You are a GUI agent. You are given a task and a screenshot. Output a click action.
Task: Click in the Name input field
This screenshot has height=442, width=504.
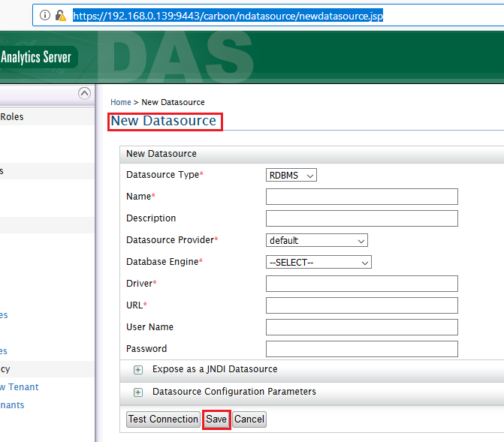pyautogui.click(x=361, y=197)
